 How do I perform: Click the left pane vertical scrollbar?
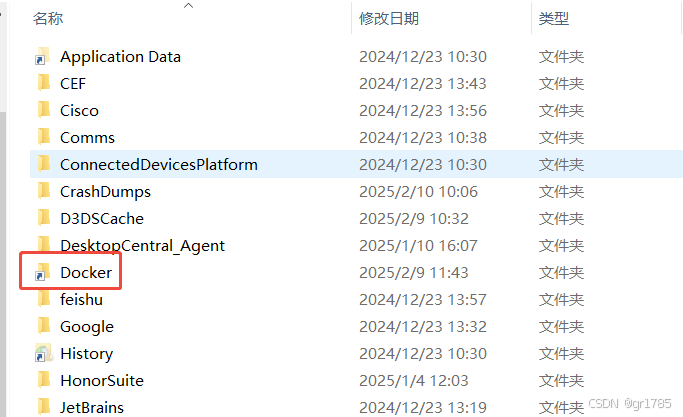pos(3,261)
